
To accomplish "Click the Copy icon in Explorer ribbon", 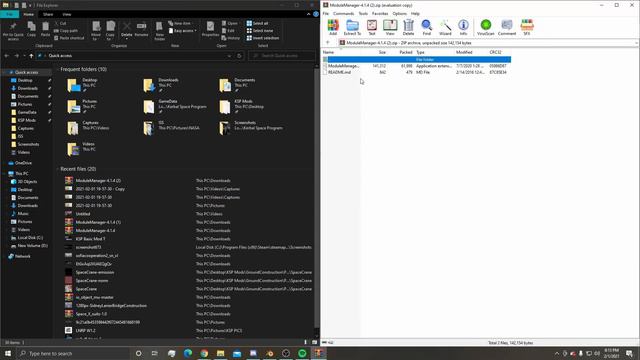I will point(31,30).
